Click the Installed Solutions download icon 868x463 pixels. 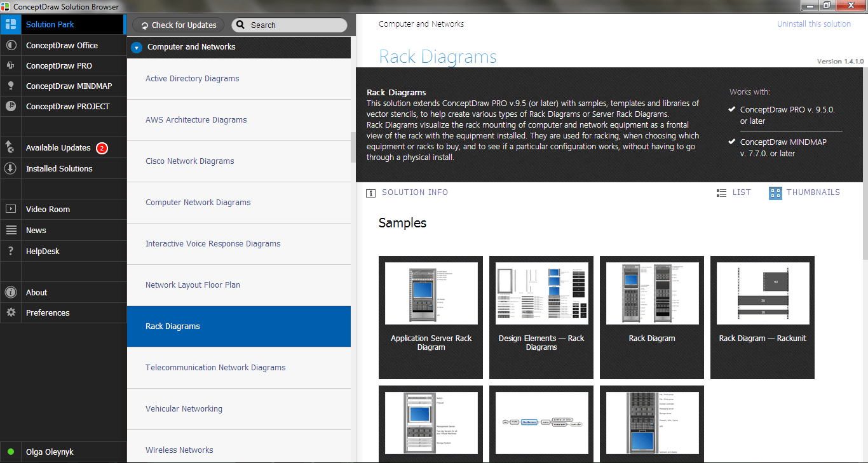(x=10, y=168)
